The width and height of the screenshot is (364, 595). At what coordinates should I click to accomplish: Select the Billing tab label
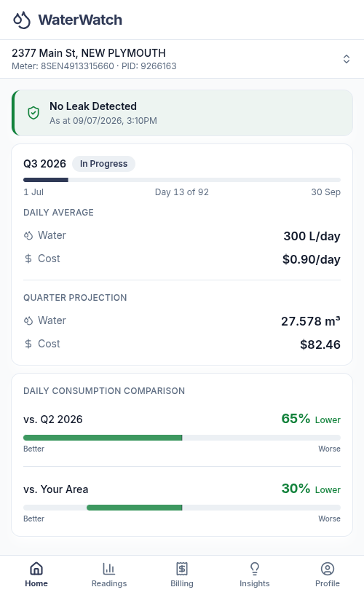182,583
